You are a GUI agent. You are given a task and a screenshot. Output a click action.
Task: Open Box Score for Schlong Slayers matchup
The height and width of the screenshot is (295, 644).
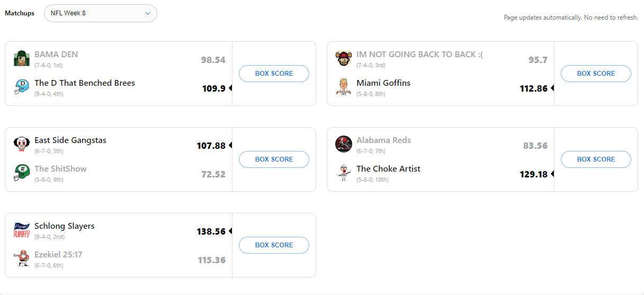click(274, 245)
